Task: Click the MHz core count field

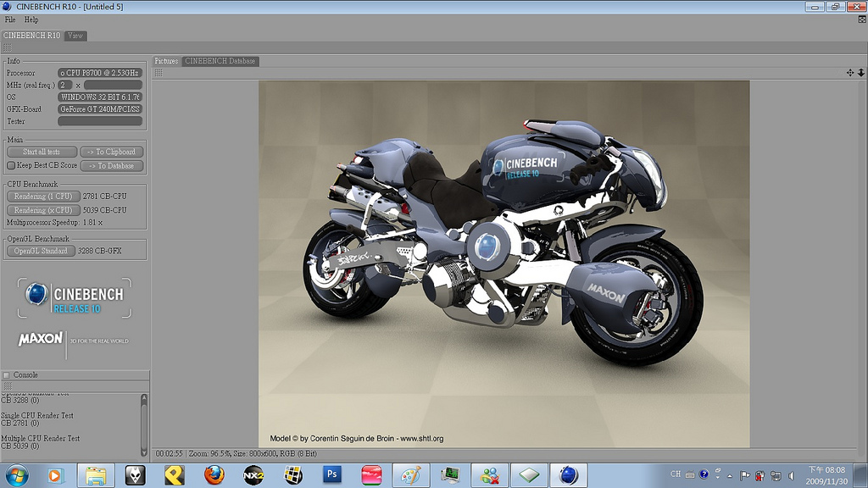Action: click(x=65, y=85)
